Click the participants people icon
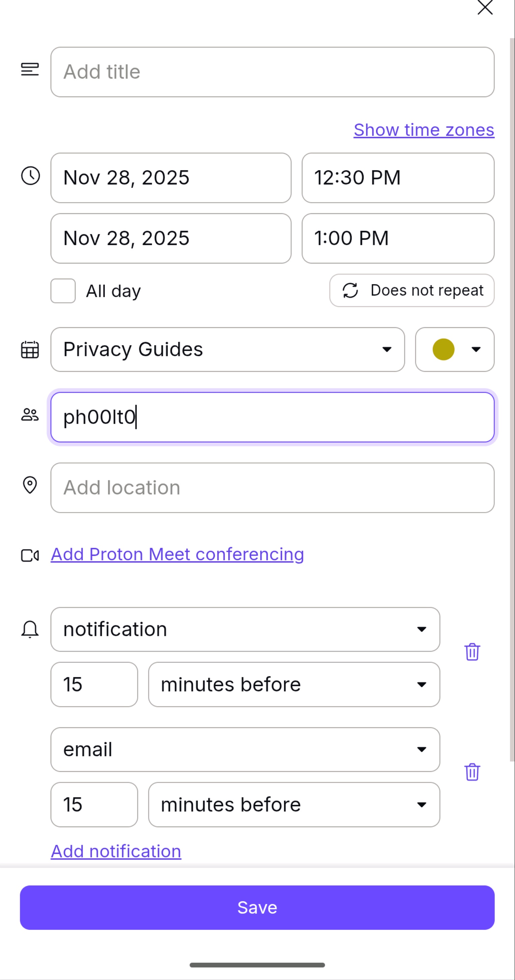This screenshot has height=980, width=515. point(30,415)
